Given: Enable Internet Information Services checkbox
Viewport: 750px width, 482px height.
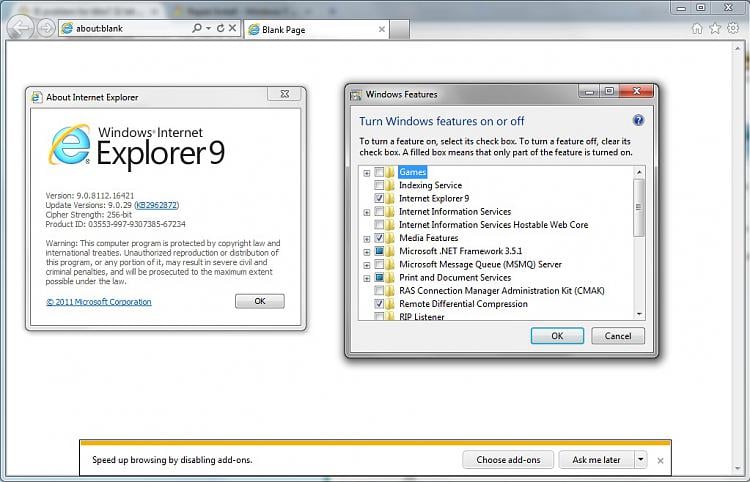Looking at the screenshot, I should [x=379, y=211].
